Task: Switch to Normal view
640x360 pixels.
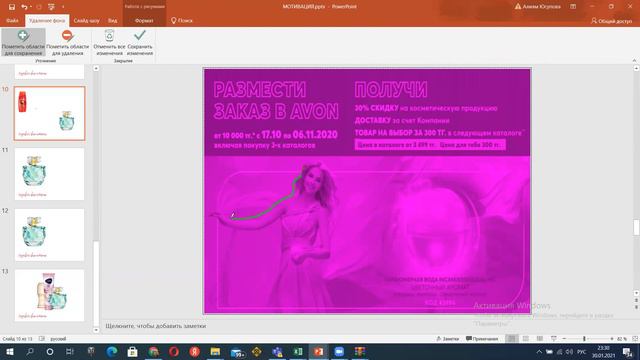Action: [511, 339]
